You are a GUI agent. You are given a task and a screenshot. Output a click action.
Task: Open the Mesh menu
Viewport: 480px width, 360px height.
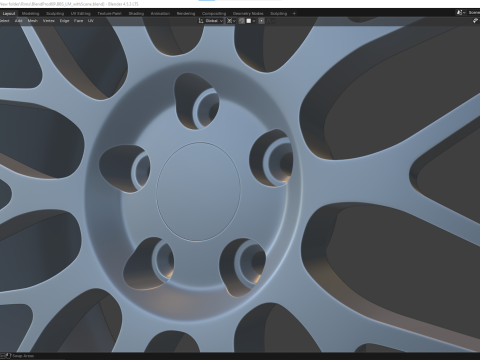point(33,21)
